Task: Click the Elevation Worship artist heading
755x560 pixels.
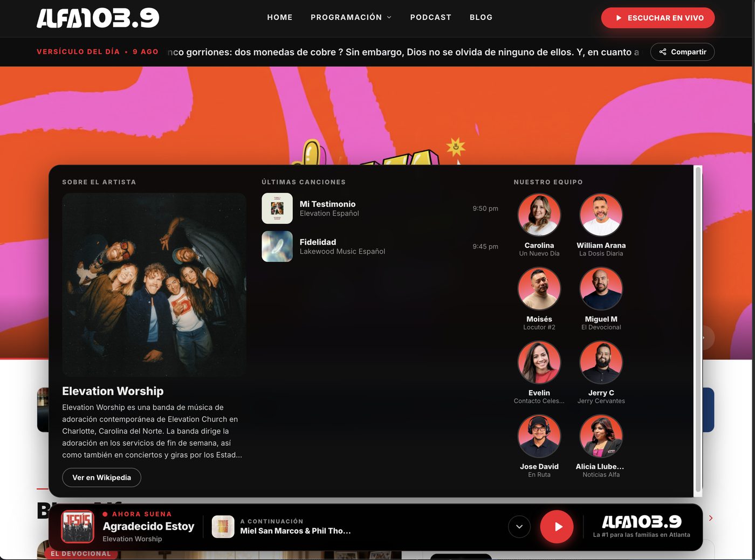Action: click(x=113, y=391)
